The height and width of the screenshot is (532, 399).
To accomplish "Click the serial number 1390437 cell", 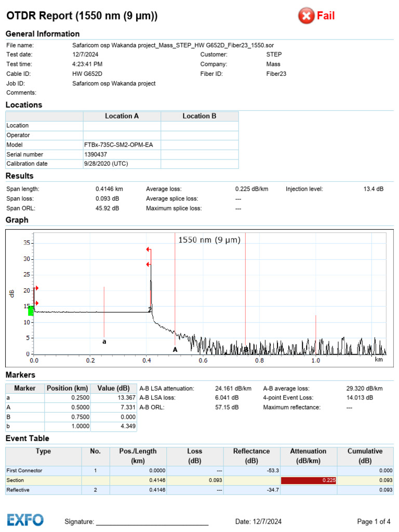I will (122, 154).
